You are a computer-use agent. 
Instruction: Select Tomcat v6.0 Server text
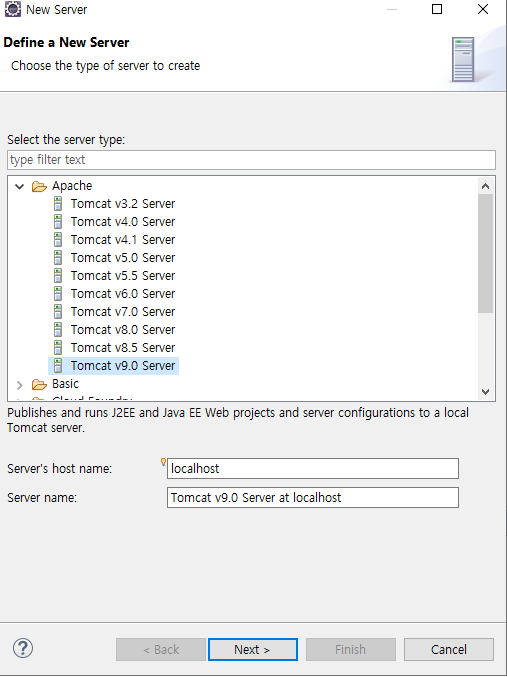pyautogui.click(x=123, y=294)
